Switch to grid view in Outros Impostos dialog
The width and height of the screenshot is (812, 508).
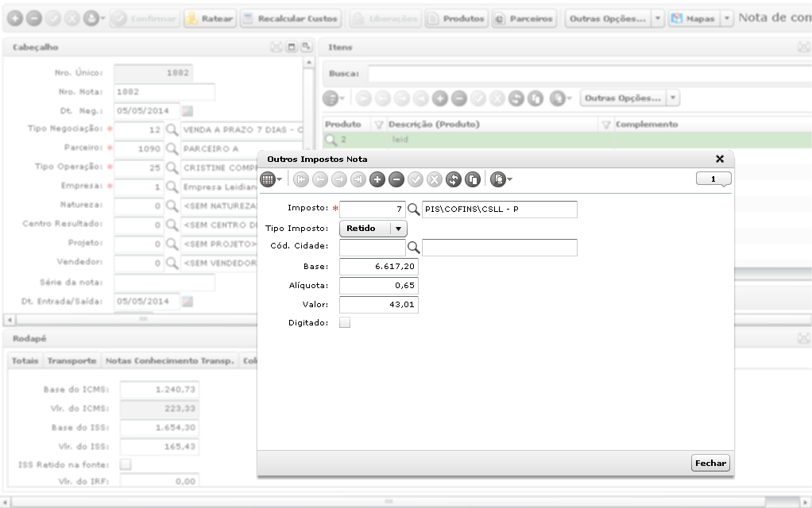[x=268, y=180]
